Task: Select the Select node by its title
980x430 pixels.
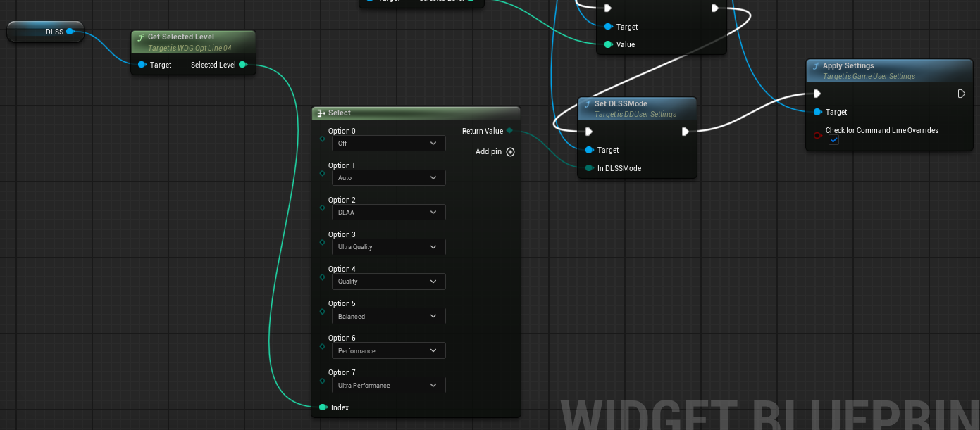Action: click(x=340, y=113)
